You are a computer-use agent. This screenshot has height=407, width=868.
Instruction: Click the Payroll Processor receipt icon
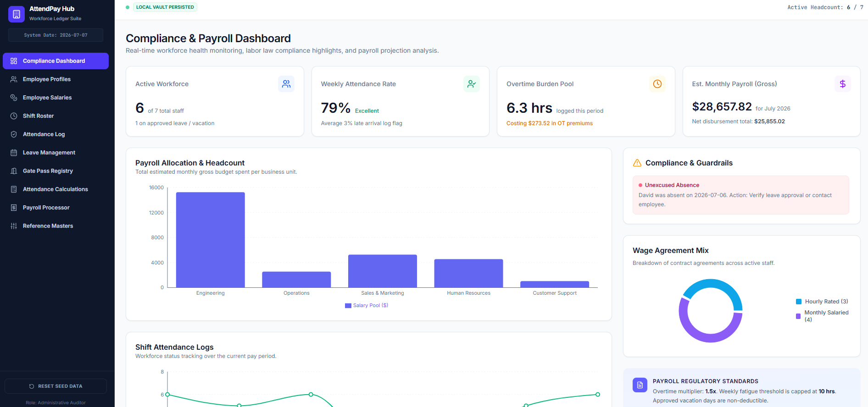click(14, 208)
